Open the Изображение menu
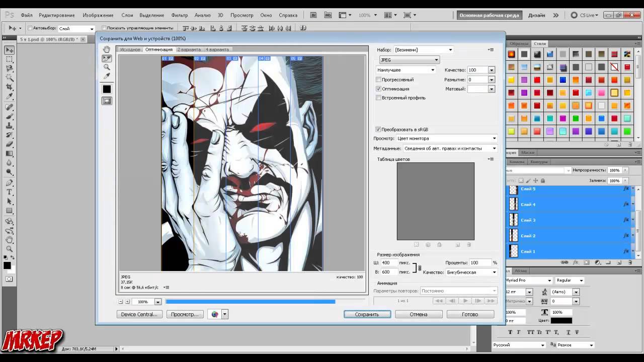Screen dimensions: 644x362 coord(98,15)
